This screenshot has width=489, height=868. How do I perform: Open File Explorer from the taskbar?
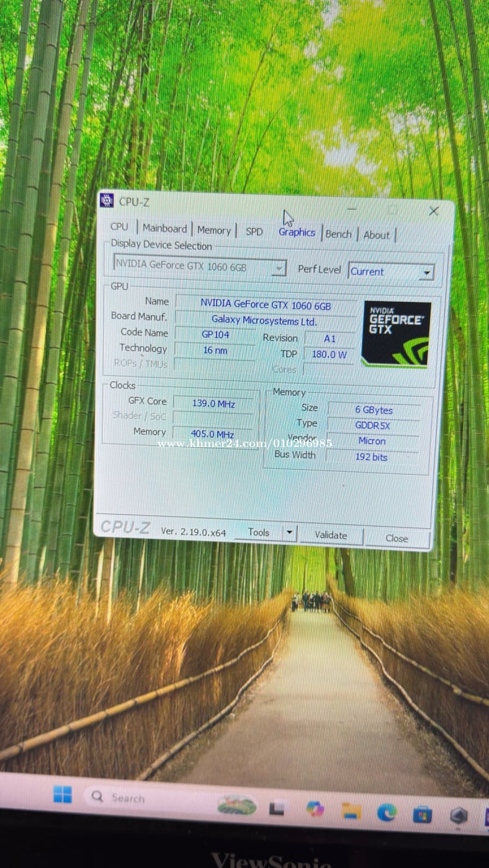pos(351,810)
